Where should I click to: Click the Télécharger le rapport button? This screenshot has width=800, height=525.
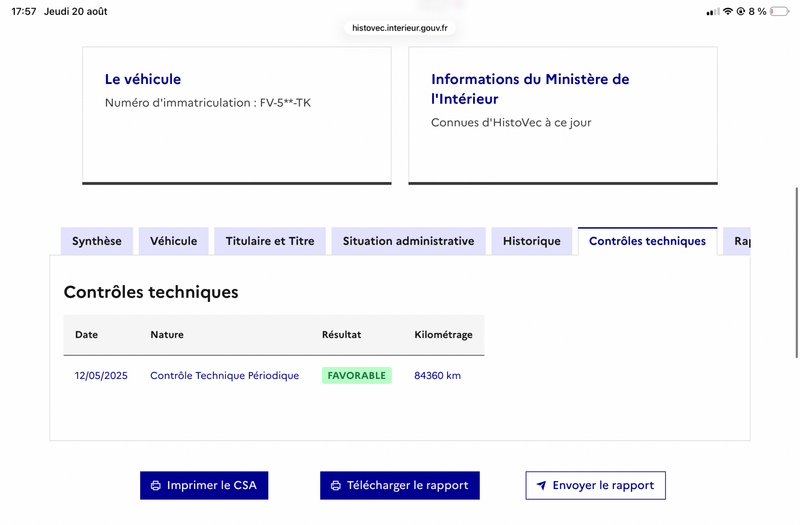click(x=400, y=486)
